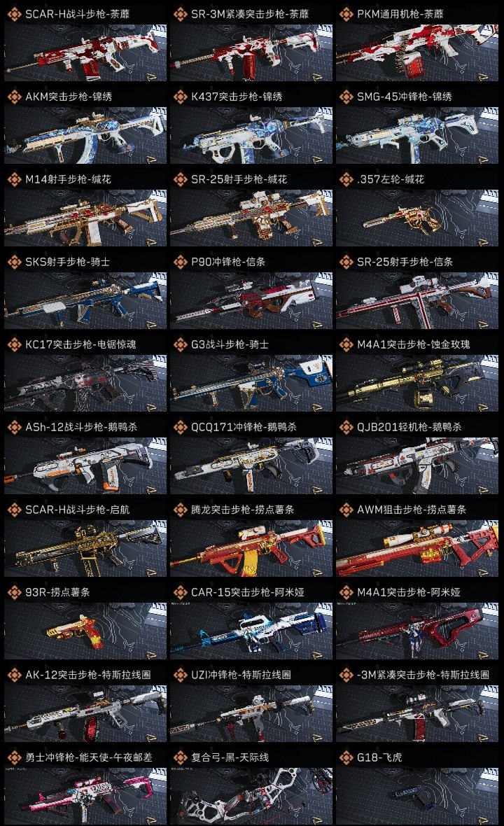Click the diamond icon next to QCQ171冲锋枪-鹅鸭杀

click(x=180, y=427)
